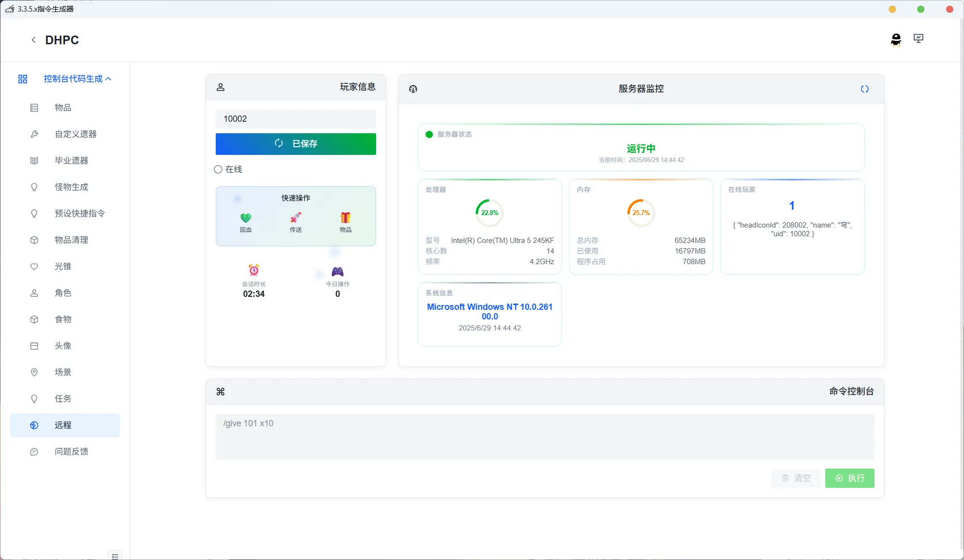Click the calendar icon for 头像
Image resolution: width=964 pixels, height=560 pixels.
pos(34,346)
